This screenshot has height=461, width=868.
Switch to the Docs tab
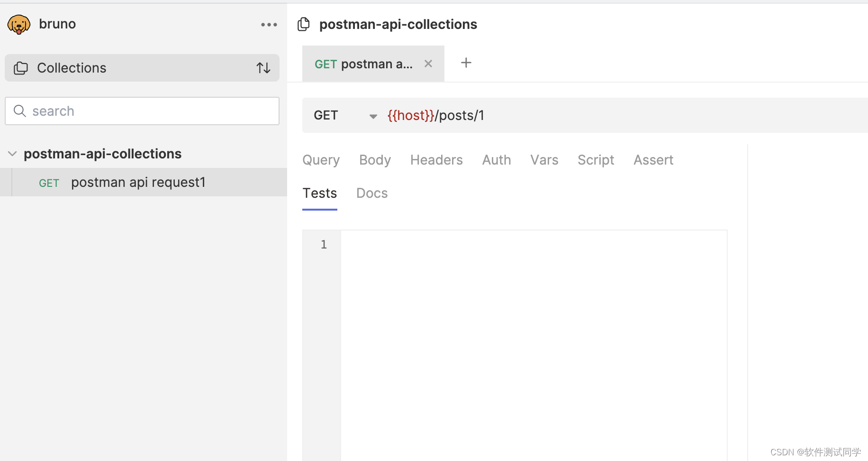pyautogui.click(x=372, y=194)
